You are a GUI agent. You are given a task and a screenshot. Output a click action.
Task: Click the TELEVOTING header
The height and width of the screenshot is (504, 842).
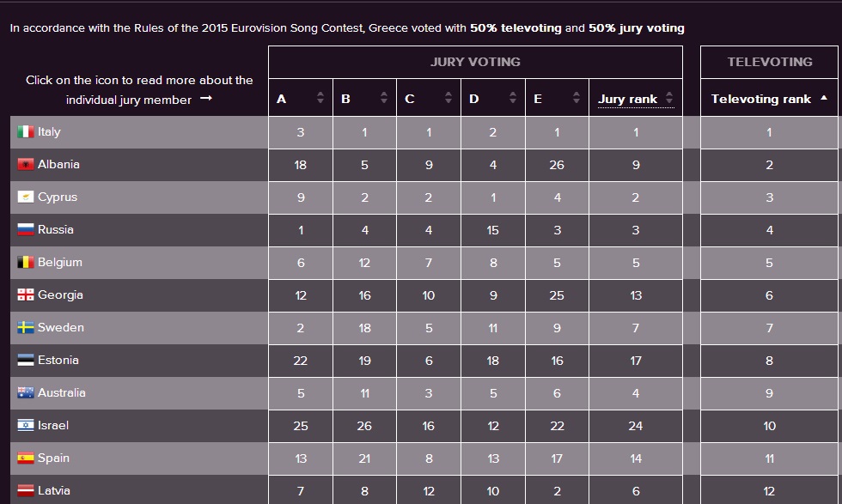(770, 62)
